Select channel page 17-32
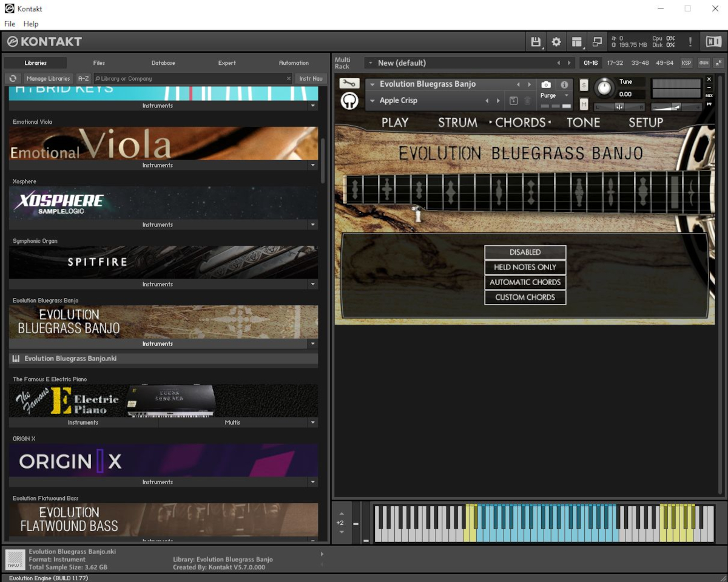Viewport: 728px width, 582px height. point(615,63)
